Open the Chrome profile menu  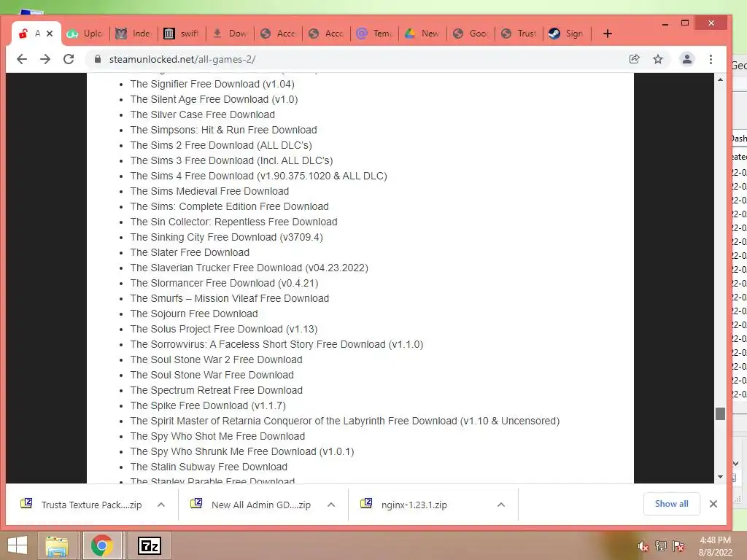point(687,59)
